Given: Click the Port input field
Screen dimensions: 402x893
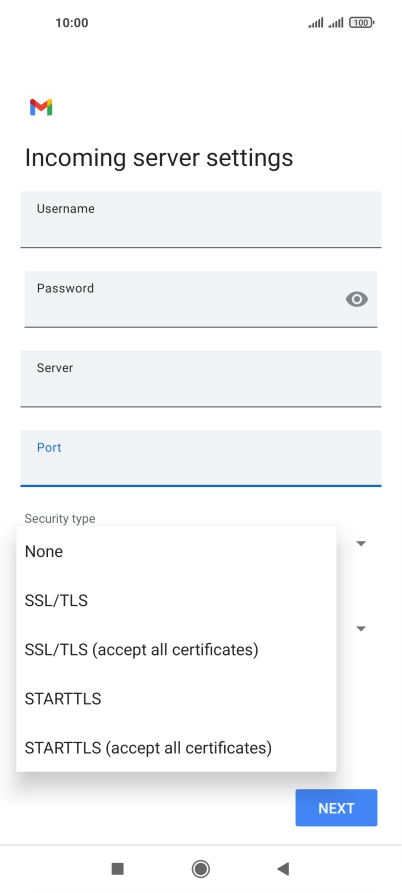Looking at the screenshot, I should coord(200,458).
